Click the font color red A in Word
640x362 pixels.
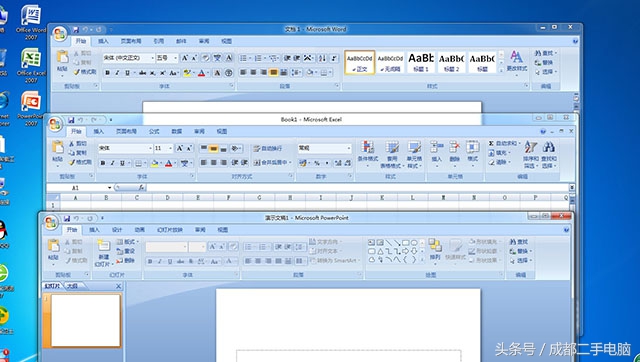(x=201, y=73)
